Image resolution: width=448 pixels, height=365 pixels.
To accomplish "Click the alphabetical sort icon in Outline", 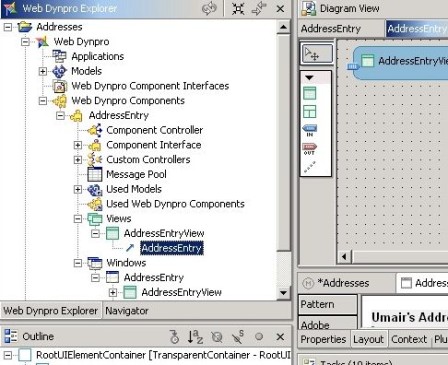I will click(195, 337).
